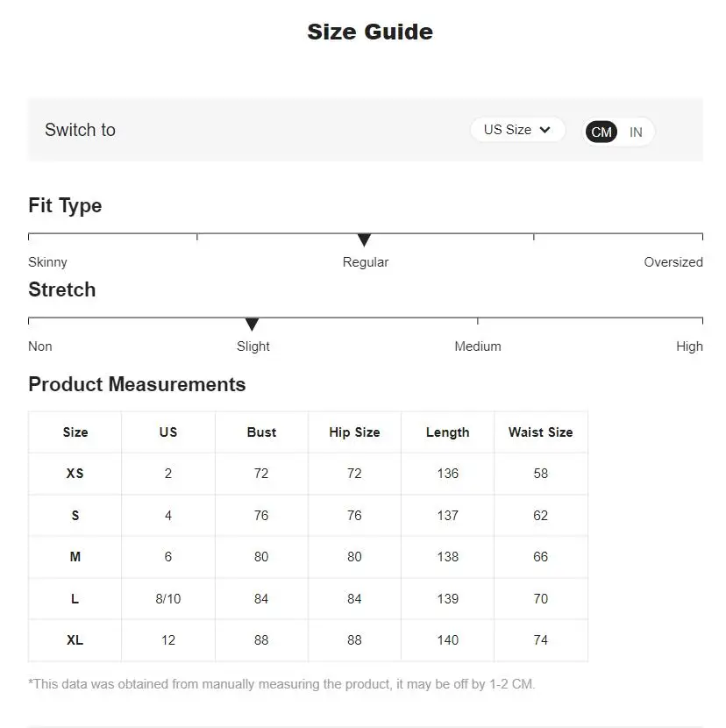Click the Bust column header
This screenshot has width=726, height=728.
(261, 432)
